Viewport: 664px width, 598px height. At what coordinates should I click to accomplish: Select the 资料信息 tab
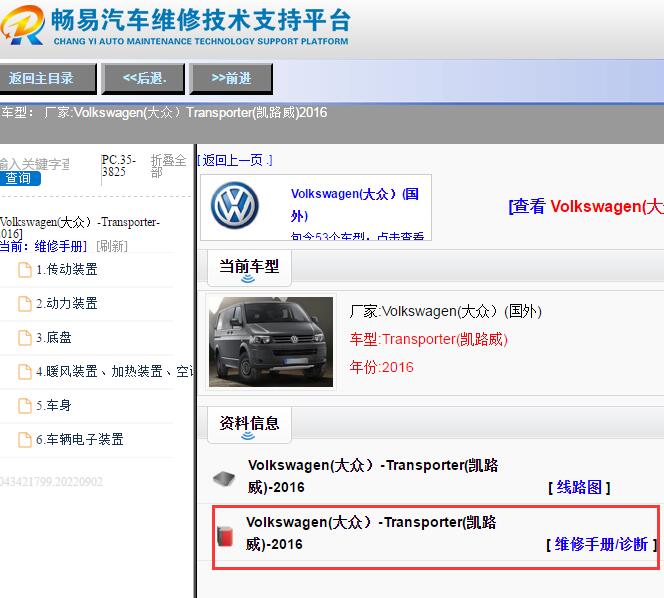click(x=249, y=425)
